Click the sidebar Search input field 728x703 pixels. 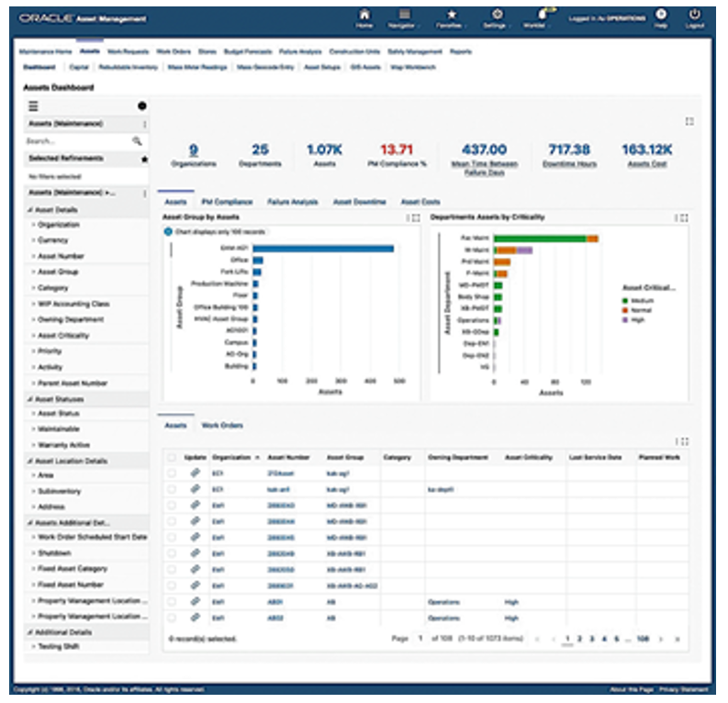(x=78, y=140)
